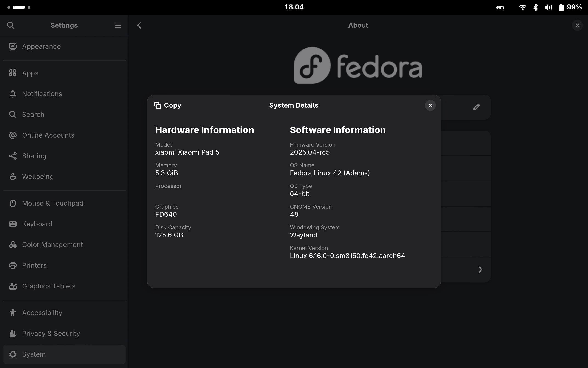Image resolution: width=588 pixels, height=368 pixels.
Task: Select Online Accounts in the sidebar
Action: point(64,135)
